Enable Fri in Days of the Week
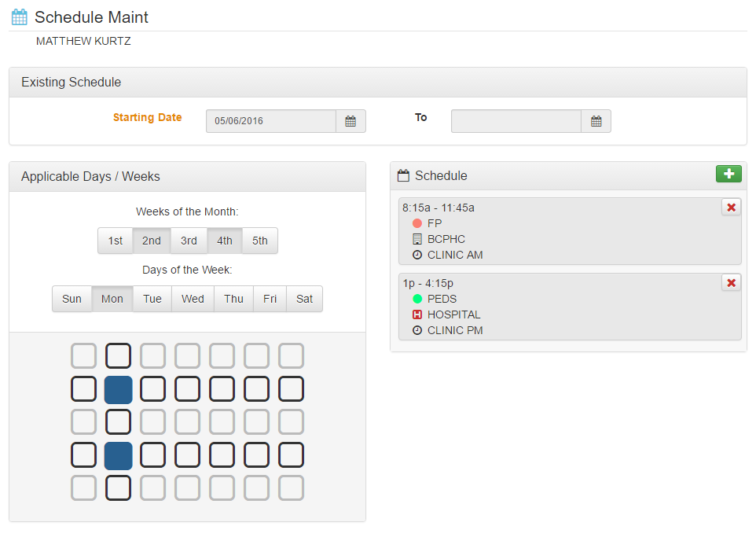 269,299
